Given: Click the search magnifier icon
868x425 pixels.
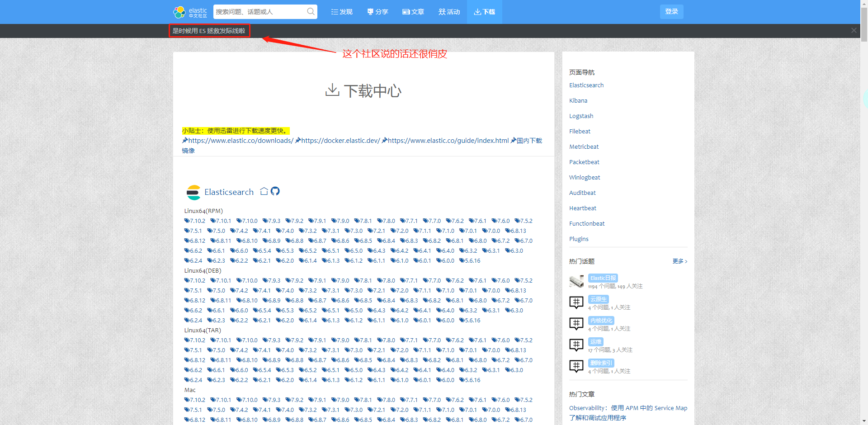Looking at the screenshot, I should tap(311, 12).
